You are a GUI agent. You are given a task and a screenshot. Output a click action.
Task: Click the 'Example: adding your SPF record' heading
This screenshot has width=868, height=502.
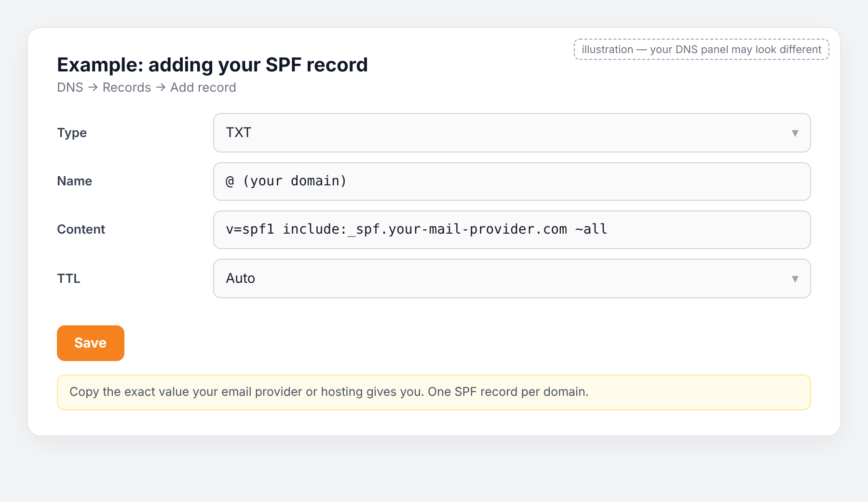[x=212, y=65]
